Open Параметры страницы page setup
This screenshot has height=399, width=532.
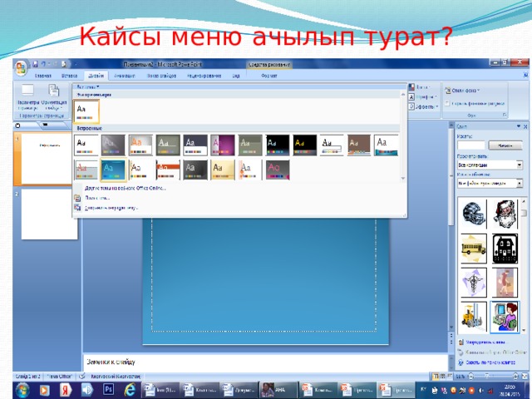click(x=27, y=98)
